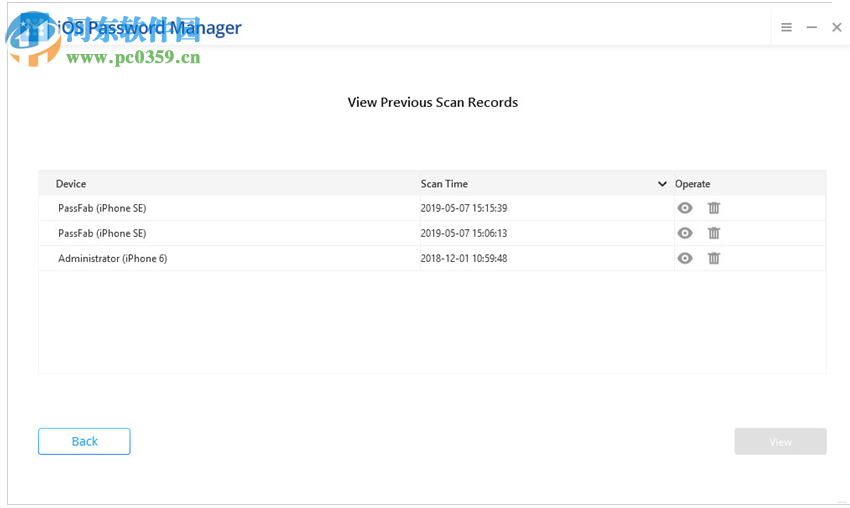Click the View Previous Scan Records heading
The image size is (850, 508).
point(433,102)
